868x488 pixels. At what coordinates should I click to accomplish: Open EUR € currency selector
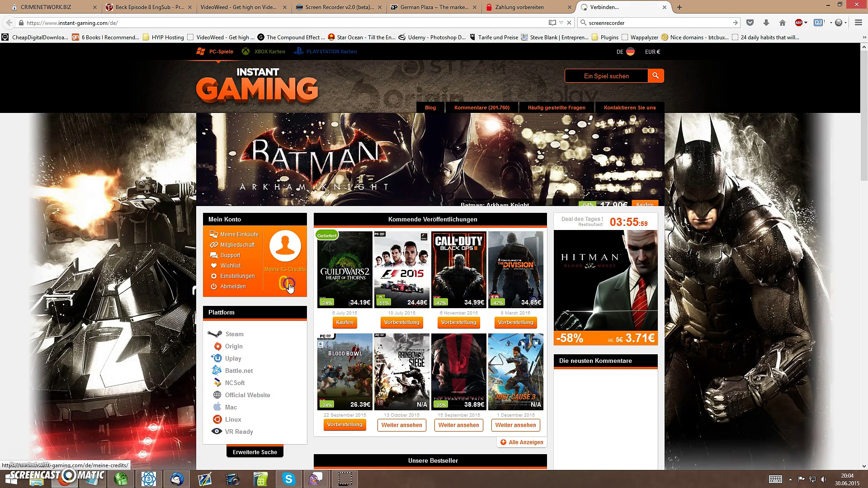point(652,52)
